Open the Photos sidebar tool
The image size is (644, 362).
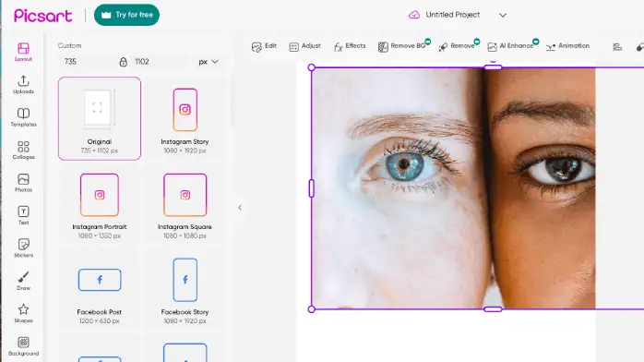click(23, 183)
